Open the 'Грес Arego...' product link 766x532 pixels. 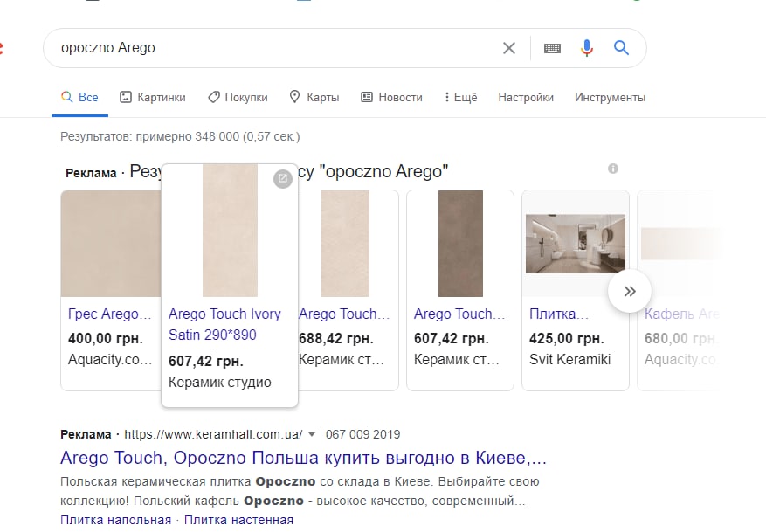pos(110,314)
